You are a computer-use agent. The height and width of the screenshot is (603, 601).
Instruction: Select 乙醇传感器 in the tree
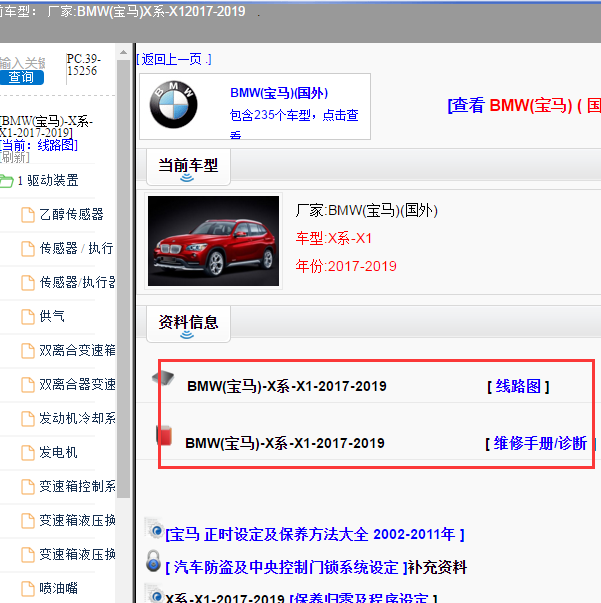[72, 214]
